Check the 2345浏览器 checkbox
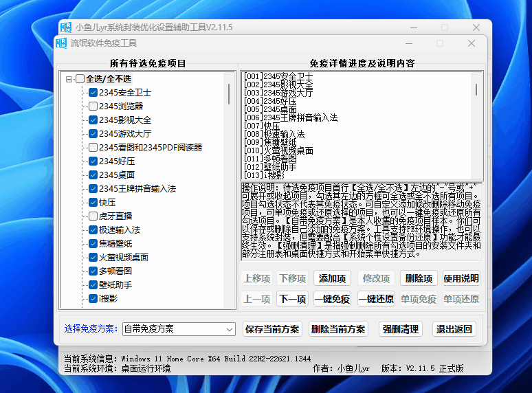This screenshot has width=532, height=393. 93,106
